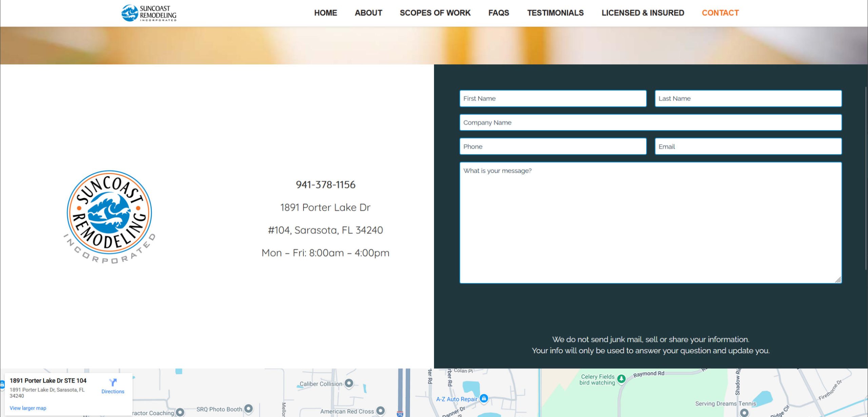Click the large circular Suncoast Remodeling logo
This screenshot has width=868, height=417.
109,216
